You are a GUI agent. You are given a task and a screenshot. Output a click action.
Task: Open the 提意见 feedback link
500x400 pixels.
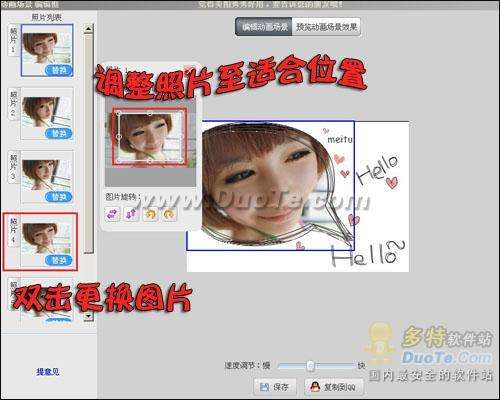(x=48, y=372)
